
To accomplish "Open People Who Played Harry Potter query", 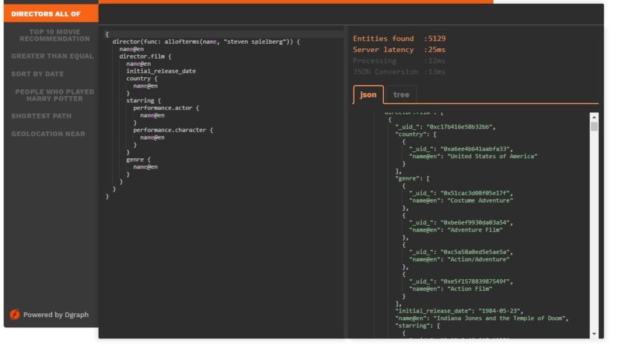I will (x=54, y=95).
